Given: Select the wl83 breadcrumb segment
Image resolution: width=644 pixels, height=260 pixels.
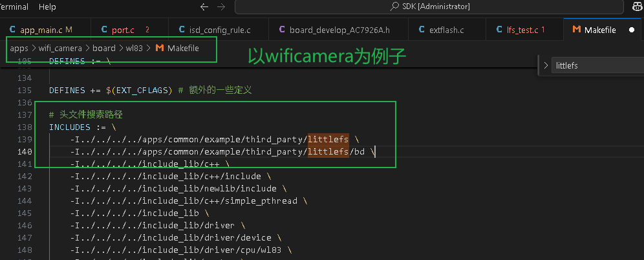Looking at the screenshot, I should [134, 48].
